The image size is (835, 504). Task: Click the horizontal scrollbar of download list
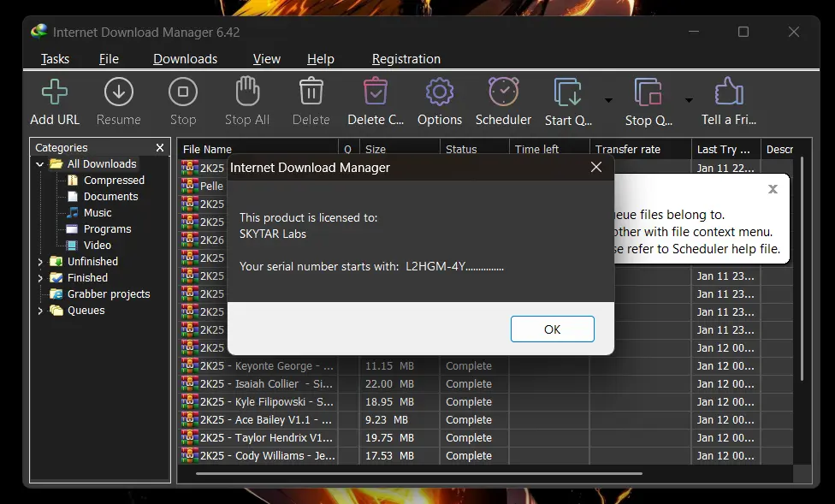point(418,473)
